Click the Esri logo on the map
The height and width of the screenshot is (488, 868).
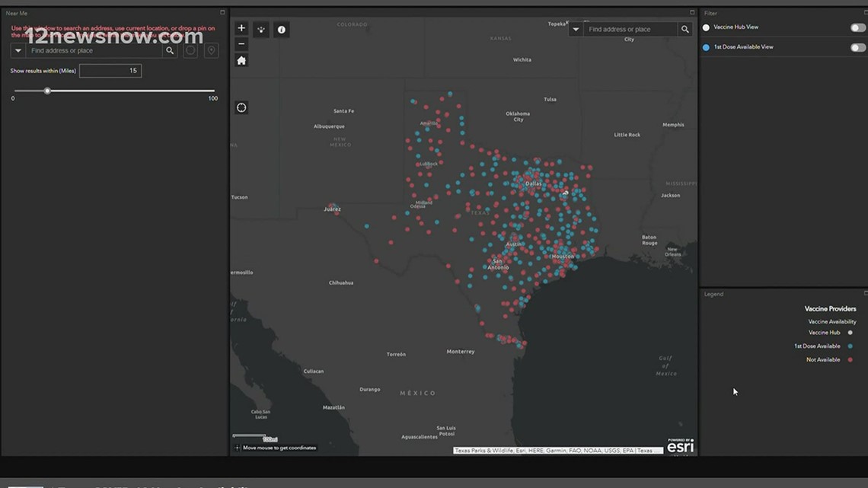[681, 446]
